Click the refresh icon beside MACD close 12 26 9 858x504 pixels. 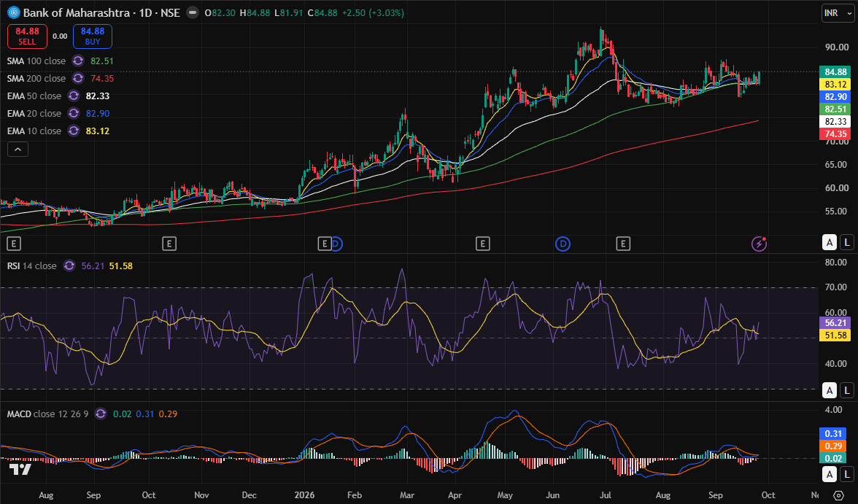click(x=100, y=414)
